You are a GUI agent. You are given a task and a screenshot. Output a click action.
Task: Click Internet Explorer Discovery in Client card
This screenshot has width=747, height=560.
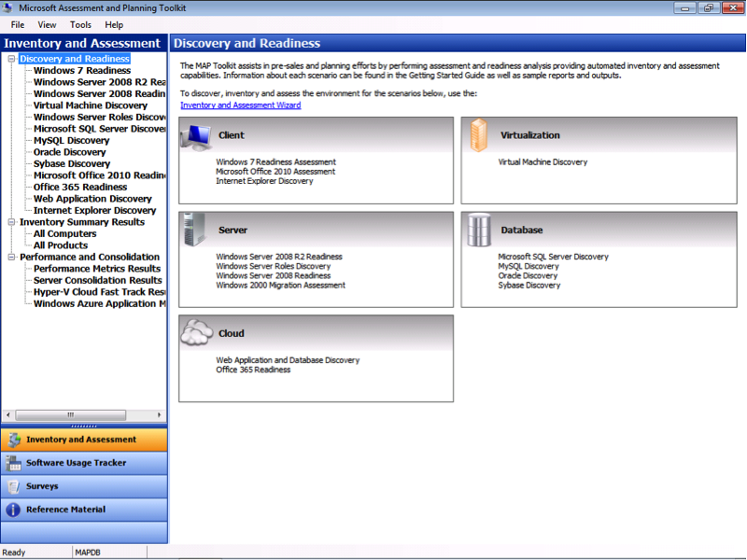coord(264,181)
